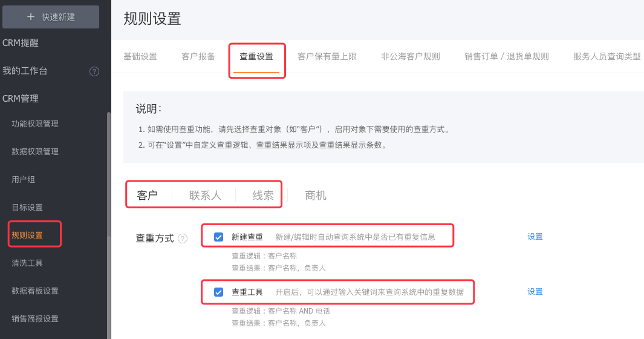Image resolution: width=644 pixels, height=339 pixels.
Task: Expand the CRM管理 sidebar section
Action: pyautogui.click(x=21, y=99)
